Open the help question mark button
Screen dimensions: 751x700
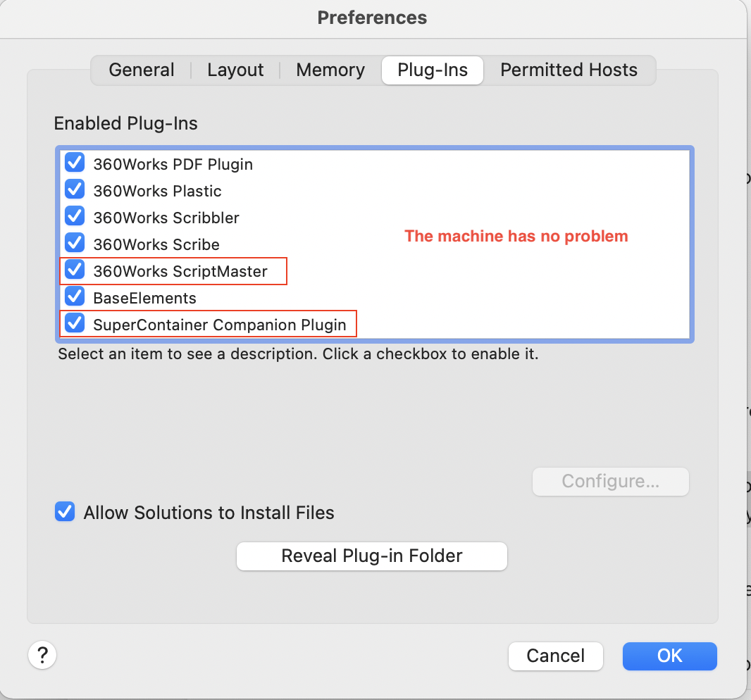coord(42,656)
